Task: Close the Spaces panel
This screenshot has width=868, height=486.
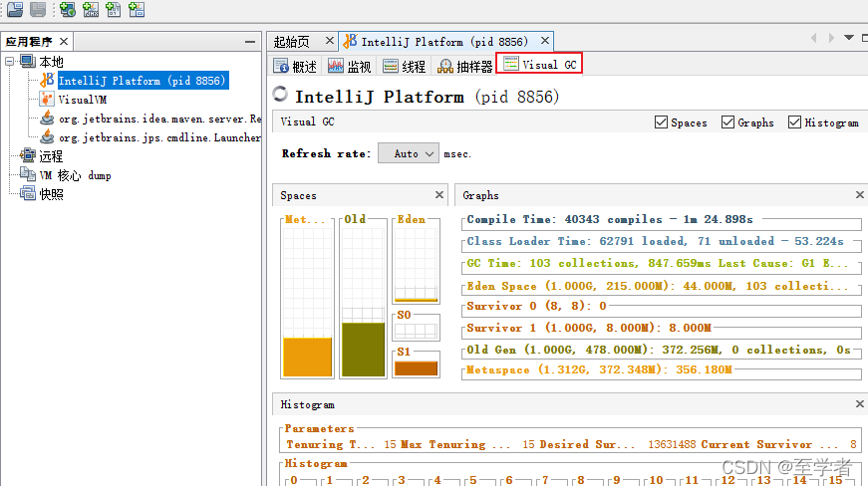Action: pos(438,194)
